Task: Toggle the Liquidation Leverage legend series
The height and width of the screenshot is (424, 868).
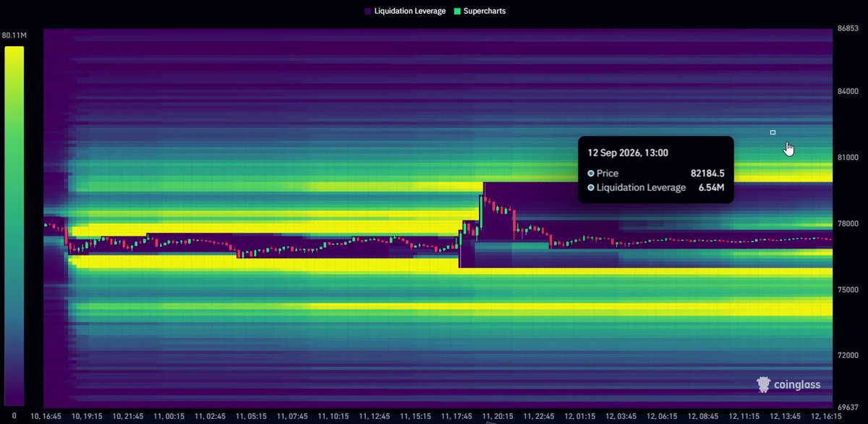Action: point(404,12)
